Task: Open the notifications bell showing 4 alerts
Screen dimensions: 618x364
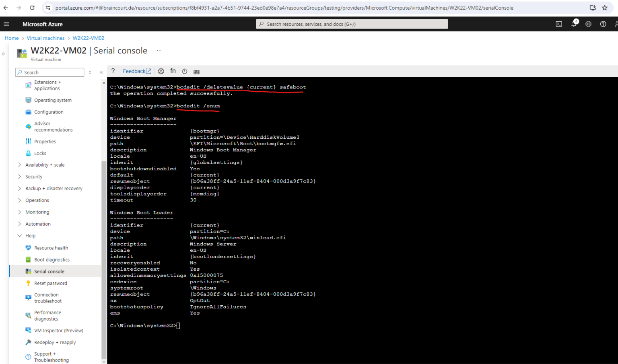Action: pyautogui.click(x=574, y=24)
